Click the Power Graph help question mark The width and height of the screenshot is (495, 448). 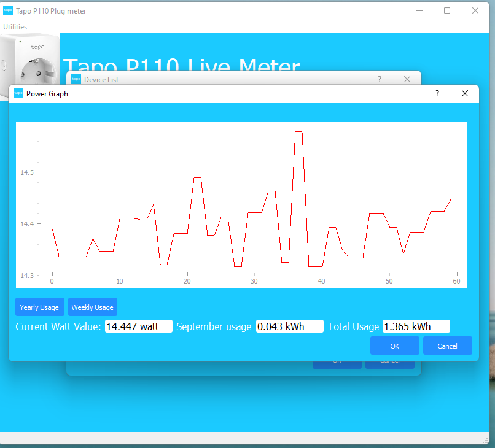click(437, 93)
